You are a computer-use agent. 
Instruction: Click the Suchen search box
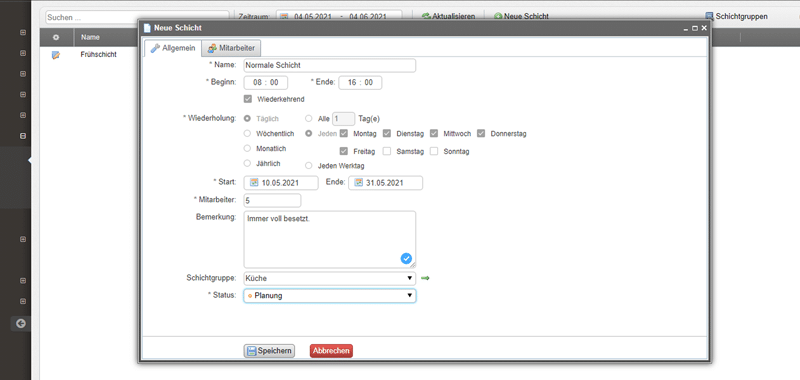pyautogui.click(x=137, y=17)
